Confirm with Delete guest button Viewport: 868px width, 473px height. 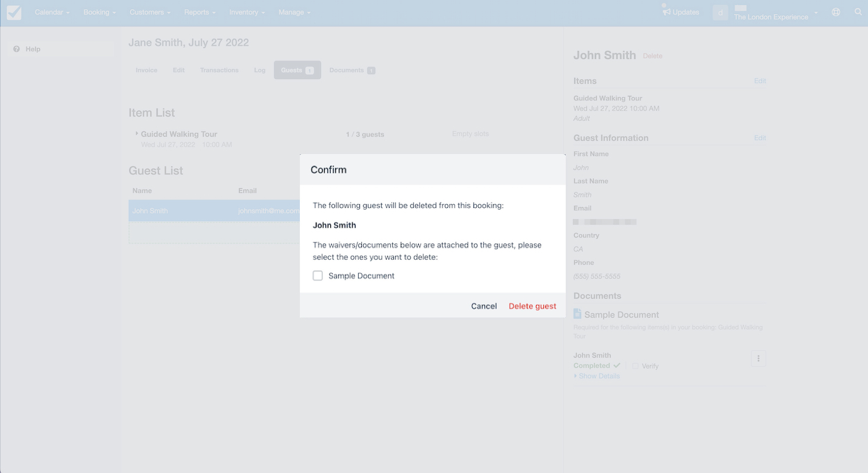tap(532, 306)
